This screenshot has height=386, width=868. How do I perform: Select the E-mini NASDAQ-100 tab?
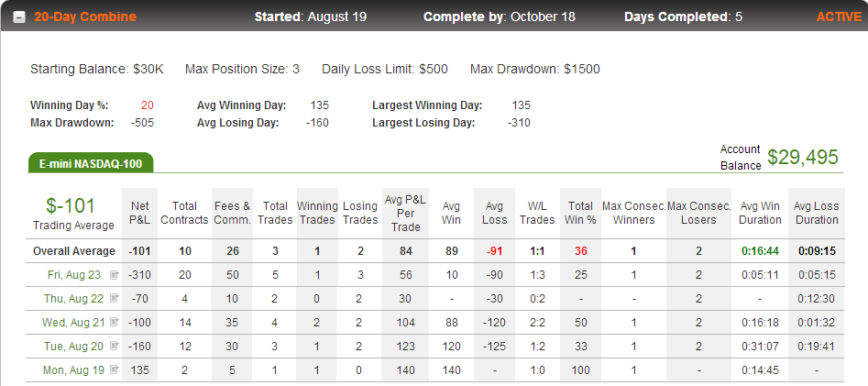(x=90, y=163)
